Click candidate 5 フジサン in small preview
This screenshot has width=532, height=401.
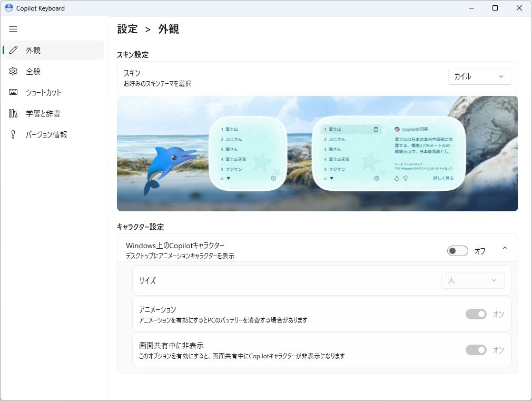(x=231, y=169)
